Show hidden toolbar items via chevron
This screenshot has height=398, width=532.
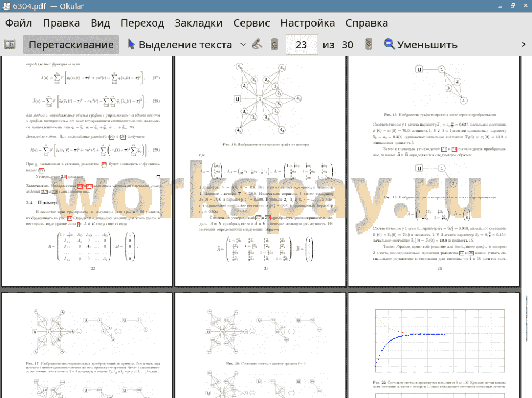tap(523, 45)
